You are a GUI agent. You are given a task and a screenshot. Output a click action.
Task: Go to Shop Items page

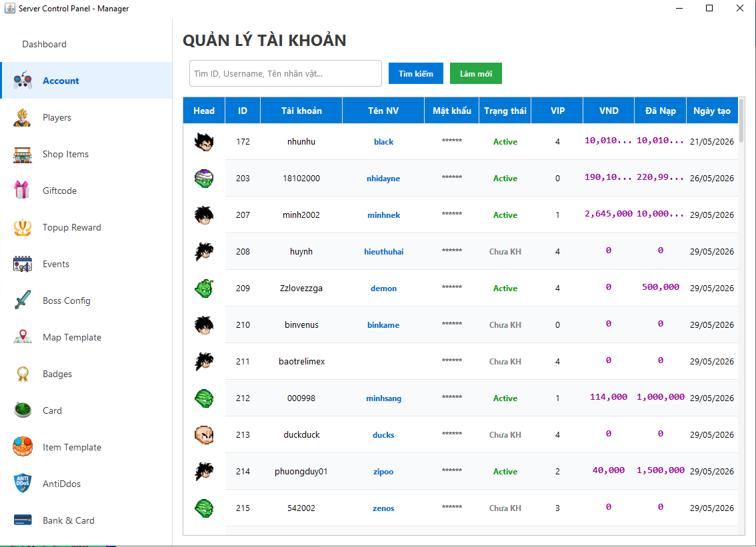tap(65, 154)
